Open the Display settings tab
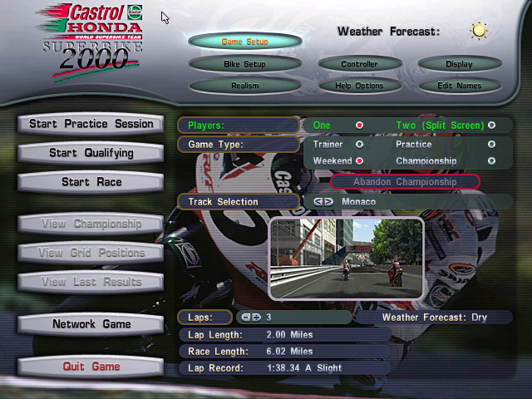This screenshot has width=532, height=399. pos(460,64)
